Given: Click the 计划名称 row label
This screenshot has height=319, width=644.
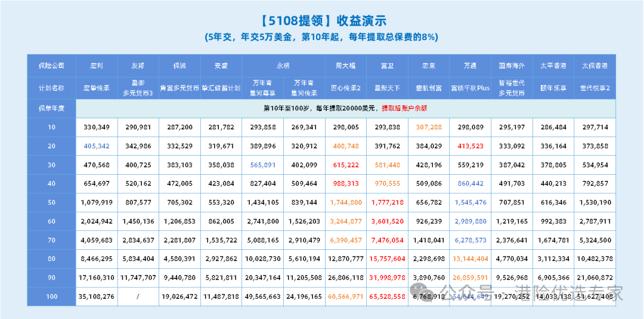Looking at the screenshot, I should coord(51,88).
